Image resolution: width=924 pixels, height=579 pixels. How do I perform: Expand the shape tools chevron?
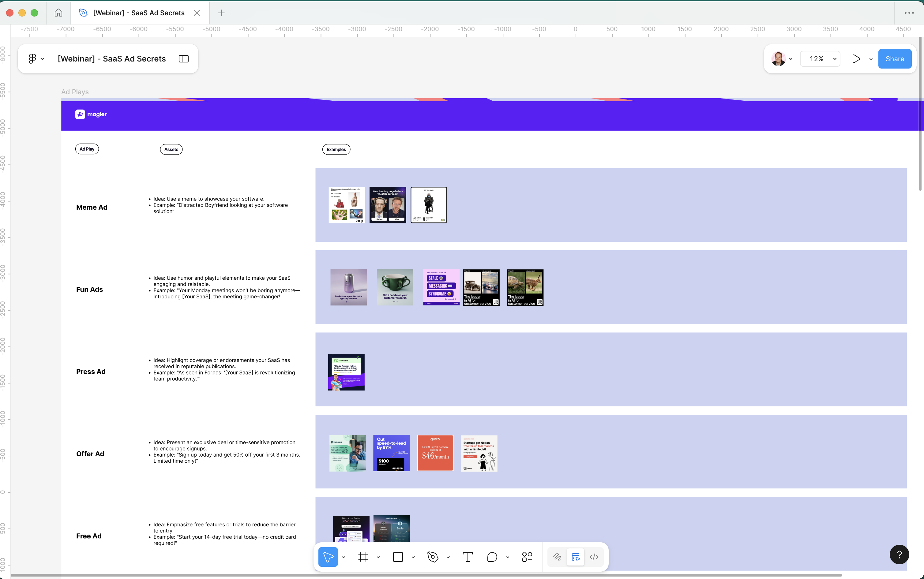pos(413,557)
